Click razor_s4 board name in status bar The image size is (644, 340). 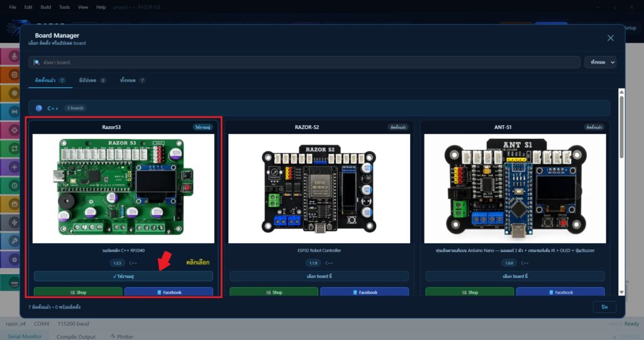(x=16, y=324)
